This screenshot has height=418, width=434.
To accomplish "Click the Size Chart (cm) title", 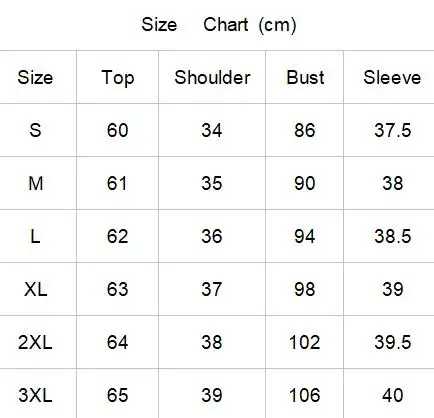I will (219, 25).
